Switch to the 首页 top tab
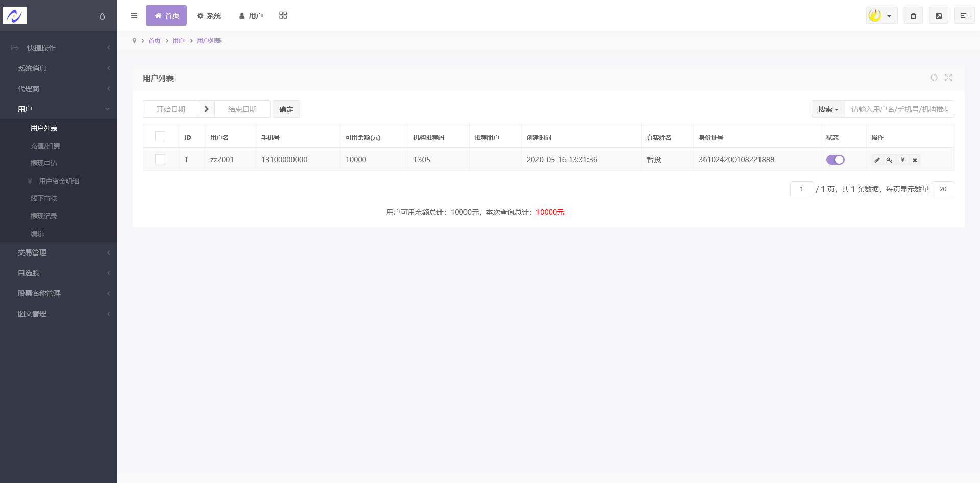The width and height of the screenshot is (980, 483). tap(166, 15)
